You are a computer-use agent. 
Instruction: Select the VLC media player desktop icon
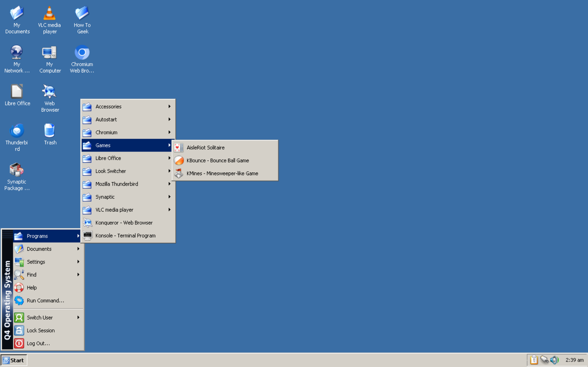50,20
